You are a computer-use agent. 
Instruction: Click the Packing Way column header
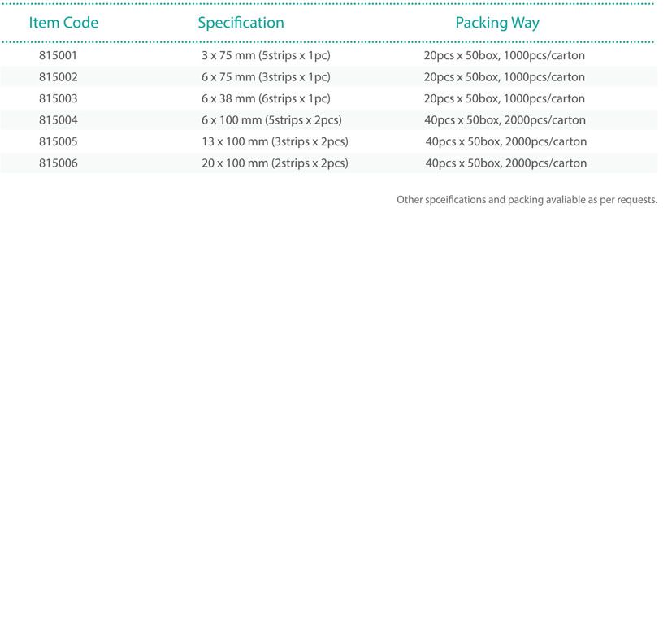point(497,23)
